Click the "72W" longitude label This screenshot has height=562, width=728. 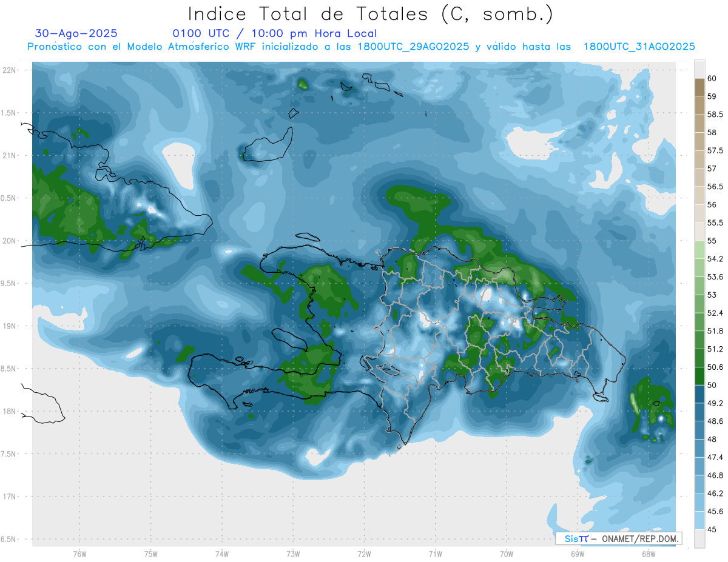(364, 554)
